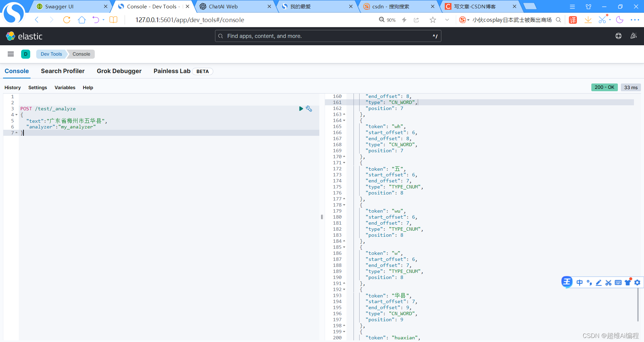Collapse the request body fold at line 4
The width and height of the screenshot is (644, 342).
point(16,115)
